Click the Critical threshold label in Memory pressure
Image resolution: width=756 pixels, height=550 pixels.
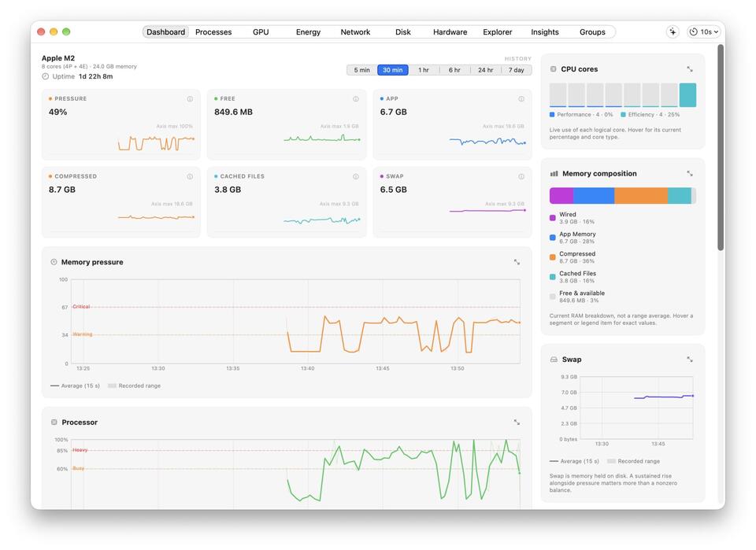81,306
